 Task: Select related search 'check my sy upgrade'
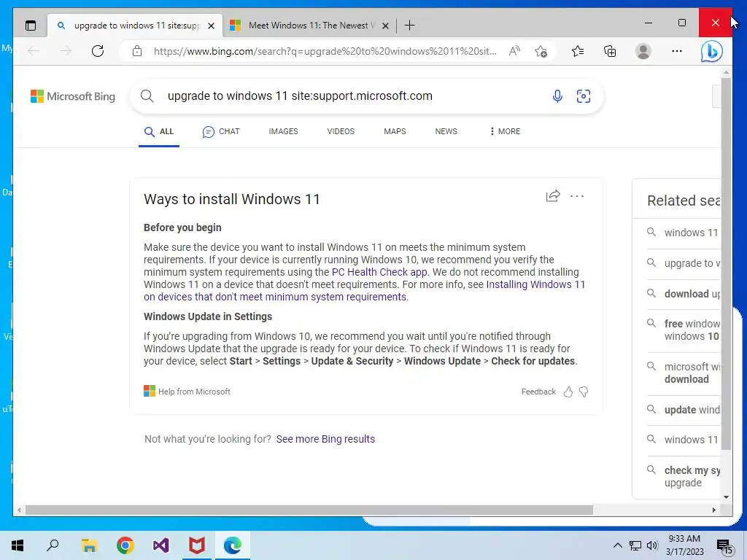point(683,476)
